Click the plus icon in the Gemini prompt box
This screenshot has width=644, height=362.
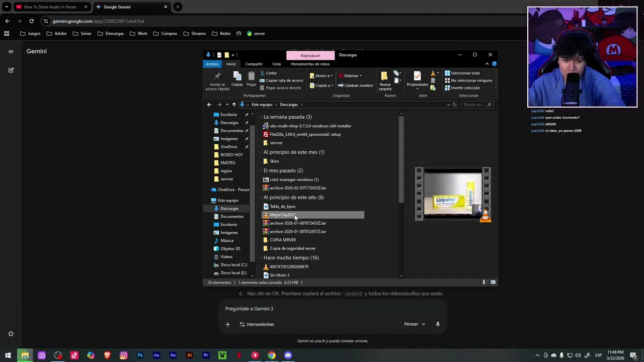click(227, 324)
